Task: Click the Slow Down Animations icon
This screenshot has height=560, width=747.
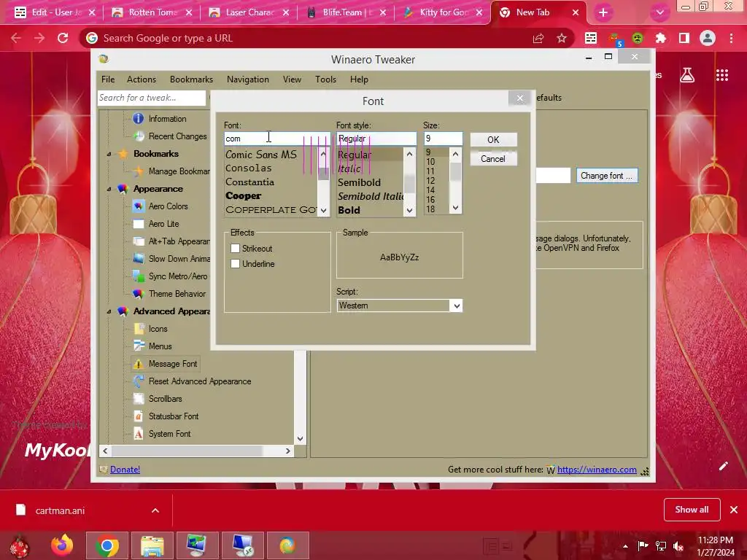Action: [138, 259]
